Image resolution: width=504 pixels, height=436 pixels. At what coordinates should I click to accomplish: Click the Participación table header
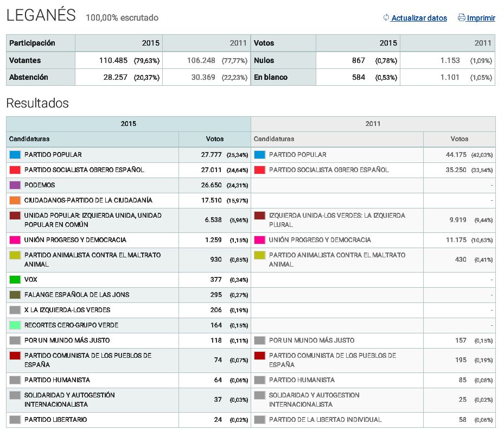[41, 43]
